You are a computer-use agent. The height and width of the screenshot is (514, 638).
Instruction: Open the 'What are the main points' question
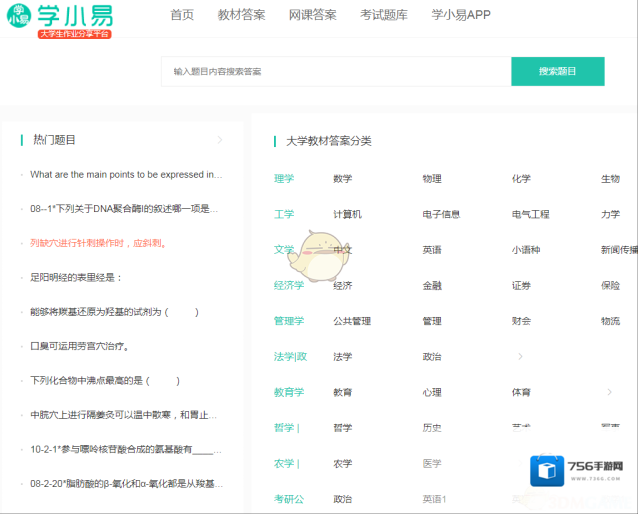pyautogui.click(x=126, y=174)
